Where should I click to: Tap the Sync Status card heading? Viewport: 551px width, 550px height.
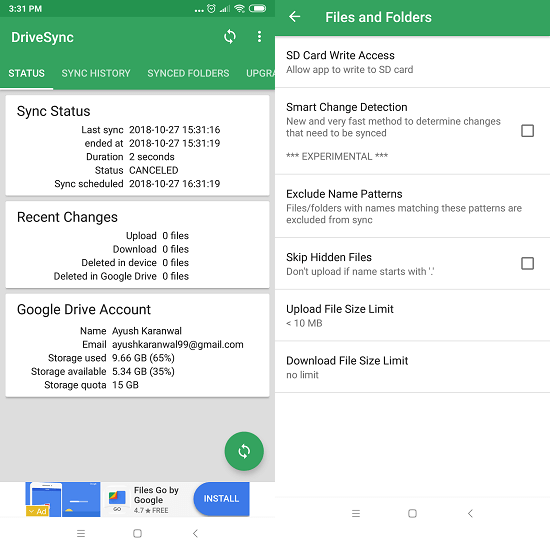pyautogui.click(x=53, y=111)
